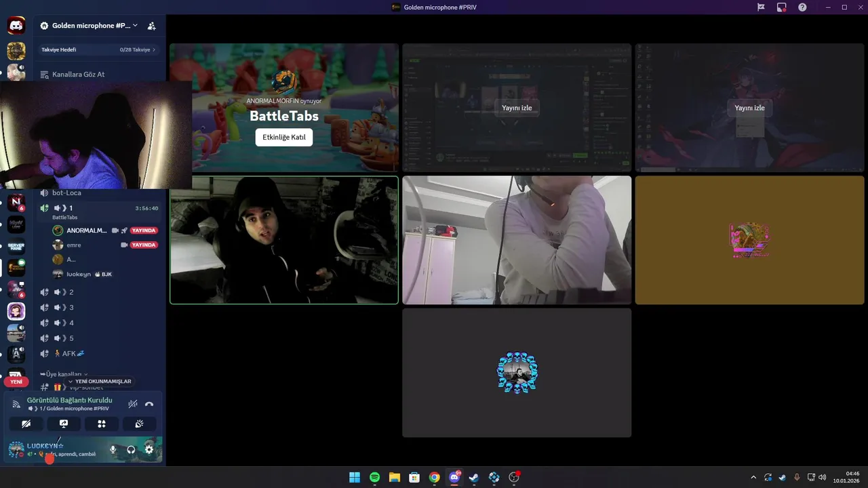
Task: Click second Yayını izle button on right stream
Action: 749,108
